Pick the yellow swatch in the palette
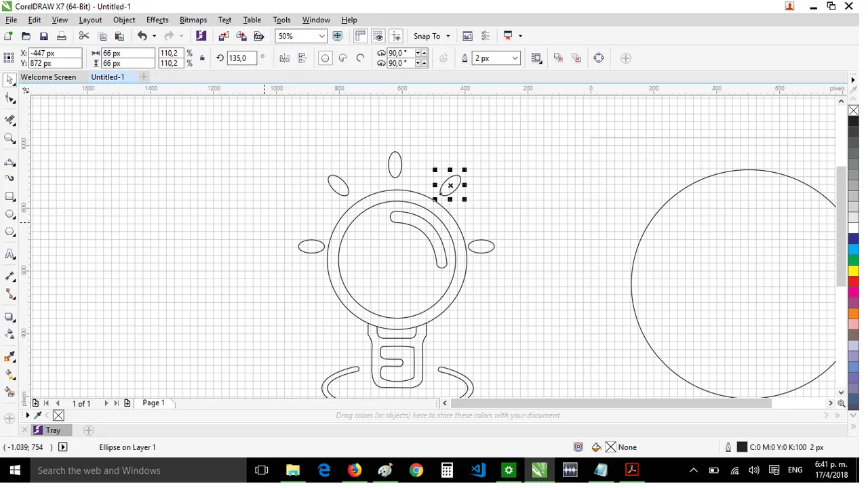The width and height of the screenshot is (868, 490). 854,272
